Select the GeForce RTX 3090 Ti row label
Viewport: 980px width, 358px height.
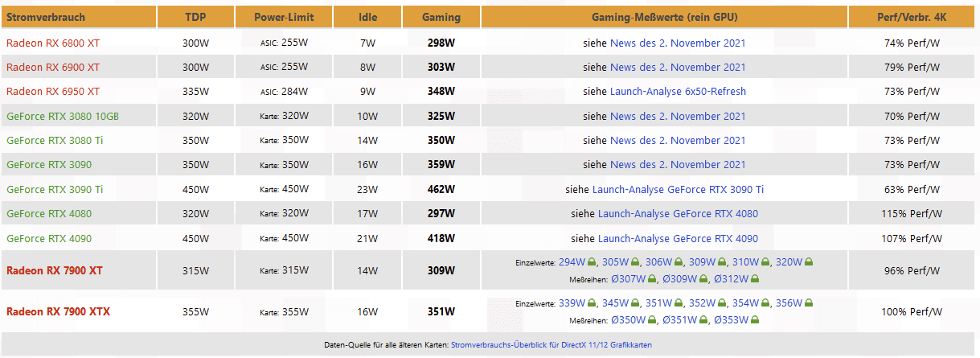[55, 190]
